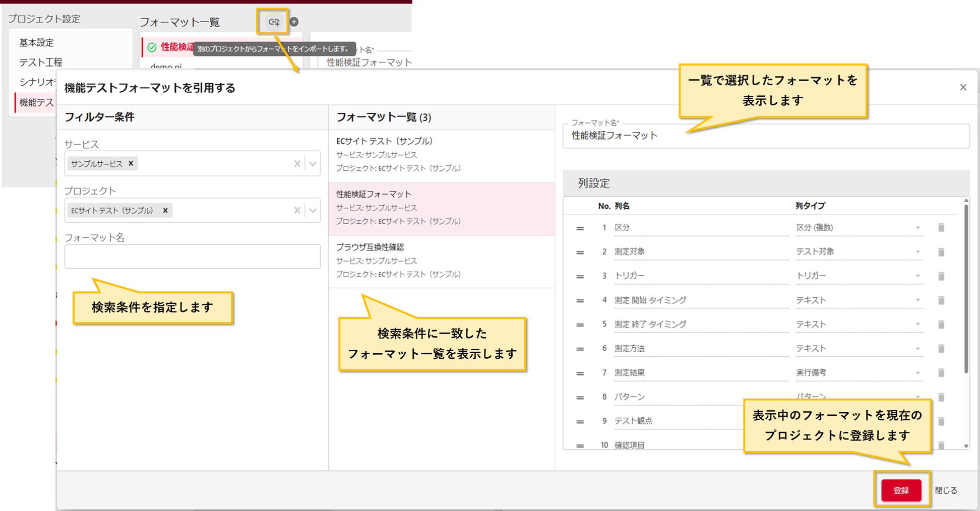
Task: Click the drag handle icon of the トリガー row
Action: point(579,276)
